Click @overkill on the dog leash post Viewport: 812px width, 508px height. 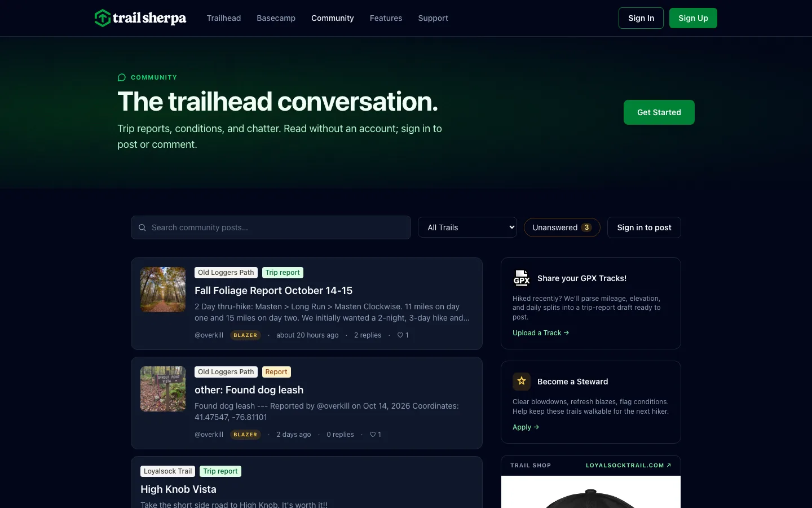(x=209, y=435)
